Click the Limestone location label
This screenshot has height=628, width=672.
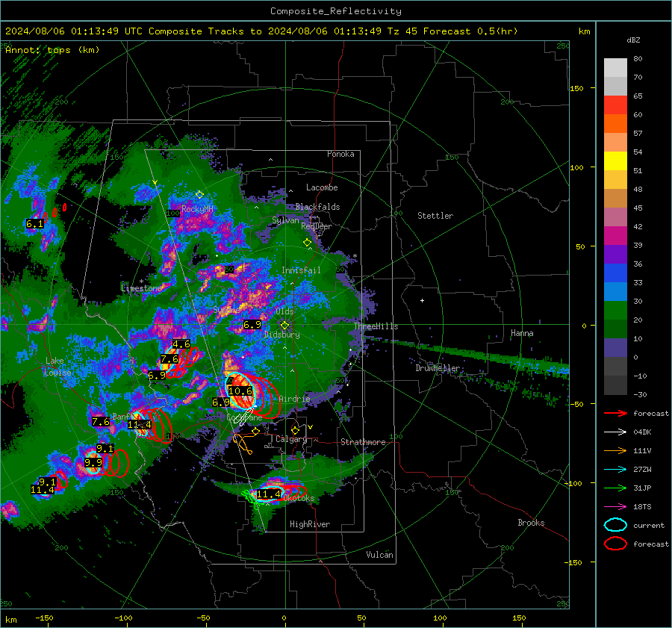click(x=141, y=288)
